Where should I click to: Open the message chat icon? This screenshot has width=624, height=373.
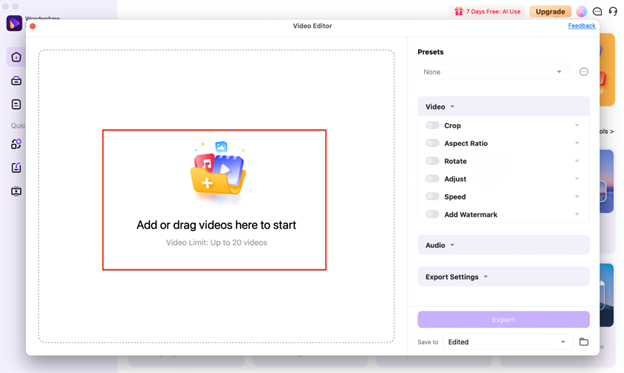tap(597, 12)
